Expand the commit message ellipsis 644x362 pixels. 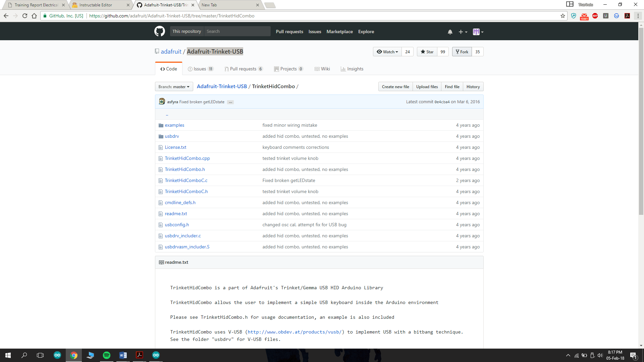point(230,102)
